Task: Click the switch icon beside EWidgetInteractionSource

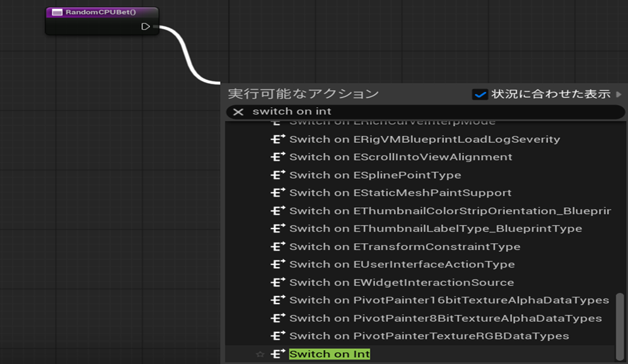Action: pyautogui.click(x=276, y=283)
